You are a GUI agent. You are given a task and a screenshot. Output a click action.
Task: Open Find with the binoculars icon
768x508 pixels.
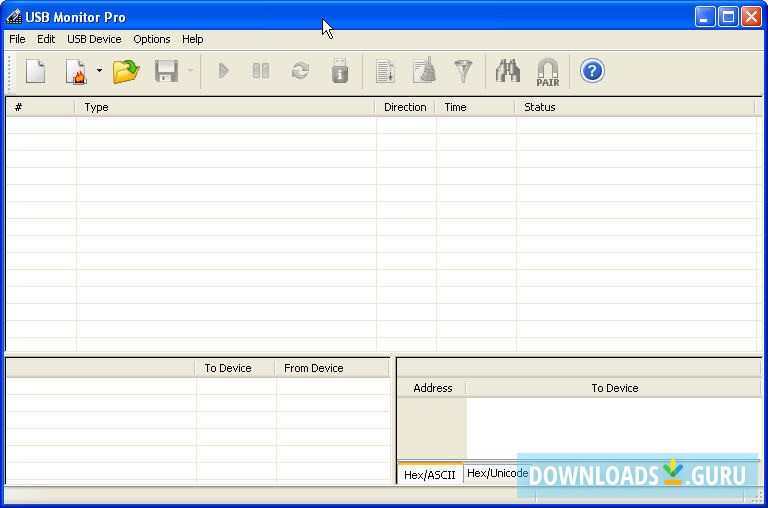[508, 71]
